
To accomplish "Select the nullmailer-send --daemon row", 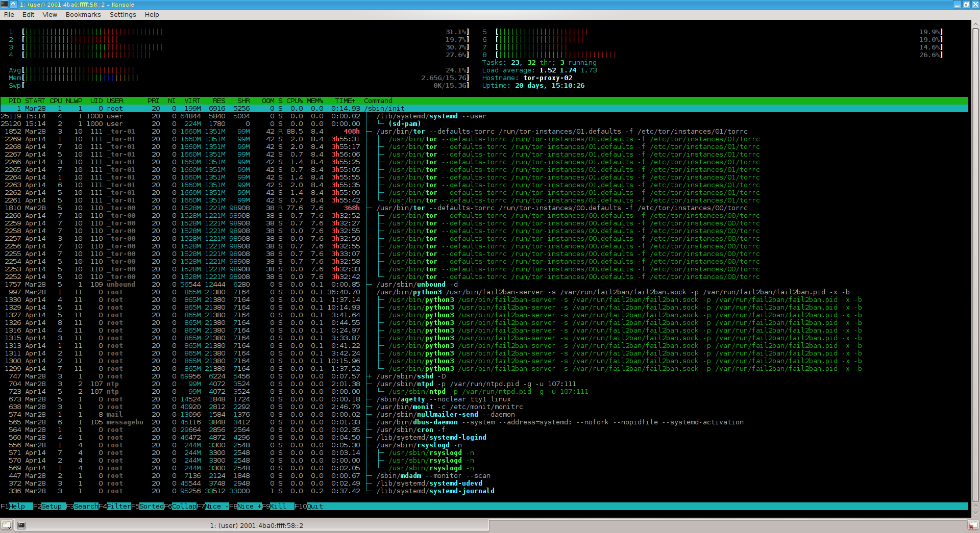I will 484,414.
